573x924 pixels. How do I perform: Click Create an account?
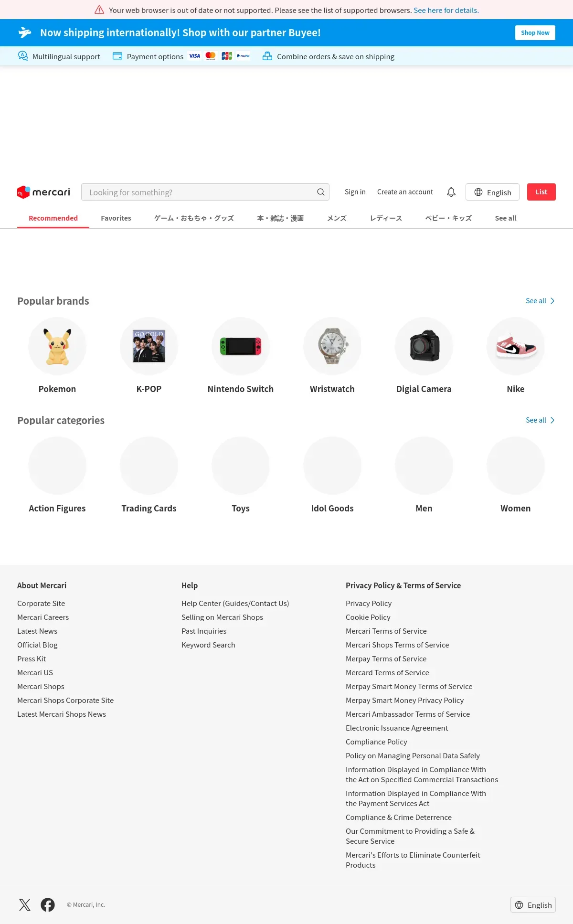[x=405, y=192]
